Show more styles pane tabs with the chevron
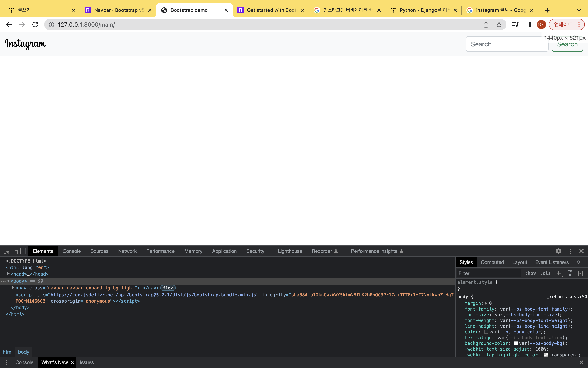 [x=578, y=262]
